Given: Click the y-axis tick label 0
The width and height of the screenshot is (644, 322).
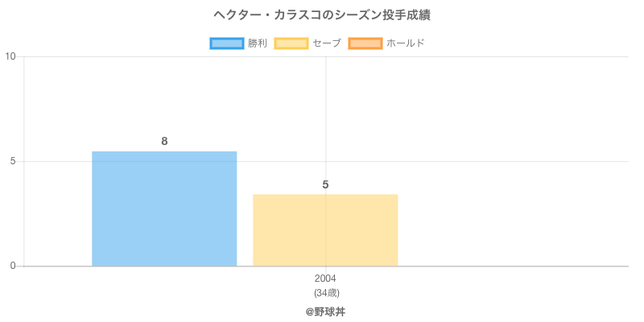Looking at the screenshot, I should [x=13, y=266].
